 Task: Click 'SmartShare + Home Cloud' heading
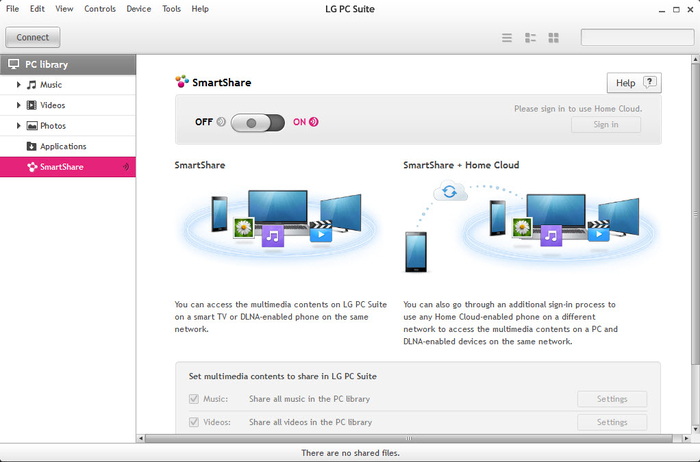click(x=461, y=165)
